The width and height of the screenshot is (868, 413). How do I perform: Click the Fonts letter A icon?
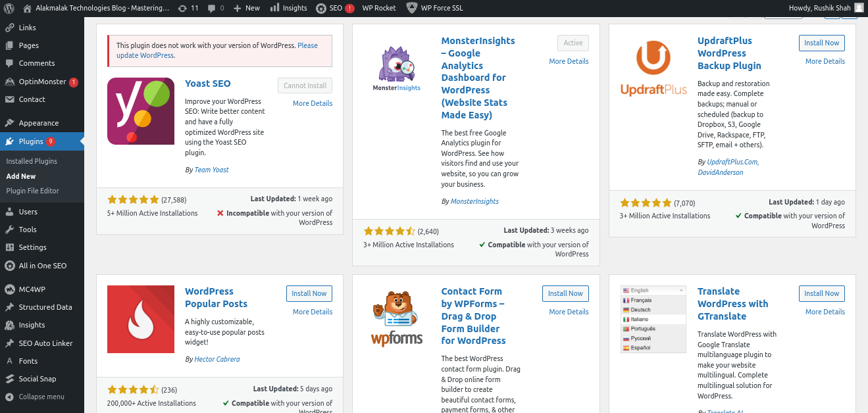[x=9, y=361]
